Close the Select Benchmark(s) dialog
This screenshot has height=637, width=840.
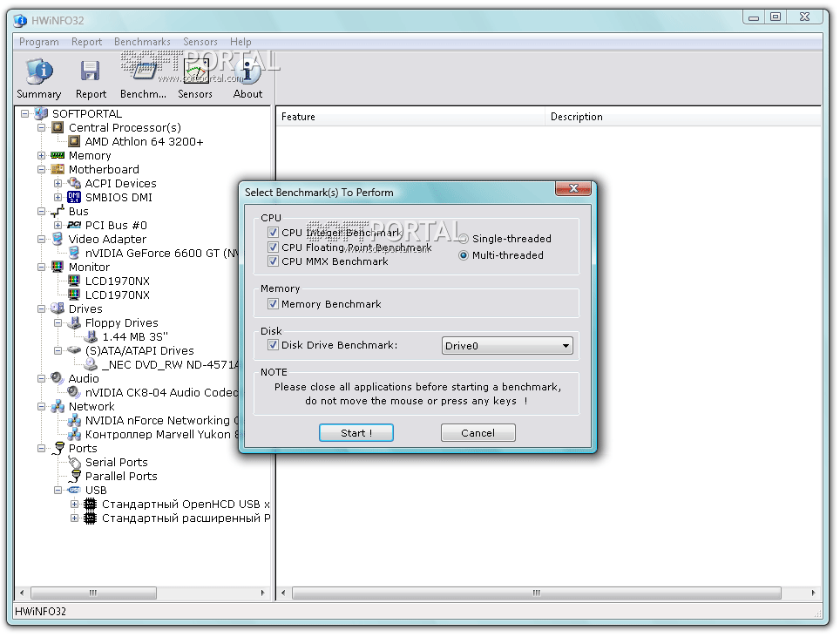pyautogui.click(x=573, y=188)
